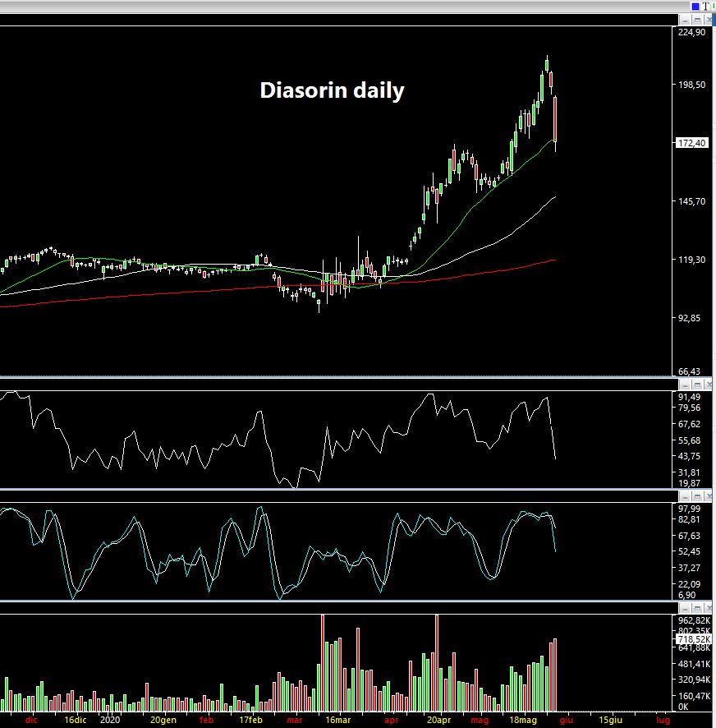
Task: Click the 962,82K volume scale value
Action: (x=694, y=620)
